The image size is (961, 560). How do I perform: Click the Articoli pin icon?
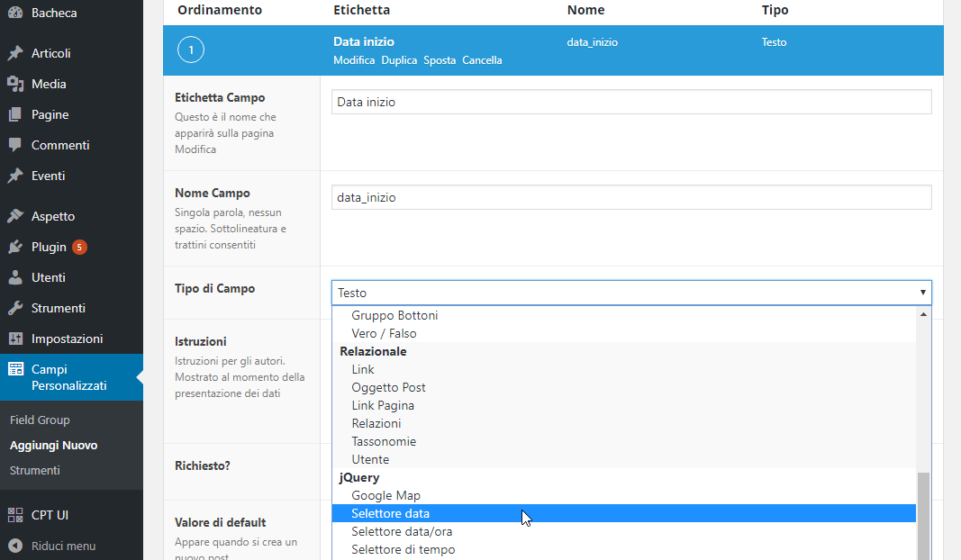pyautogui.click(x=15, y=53)
